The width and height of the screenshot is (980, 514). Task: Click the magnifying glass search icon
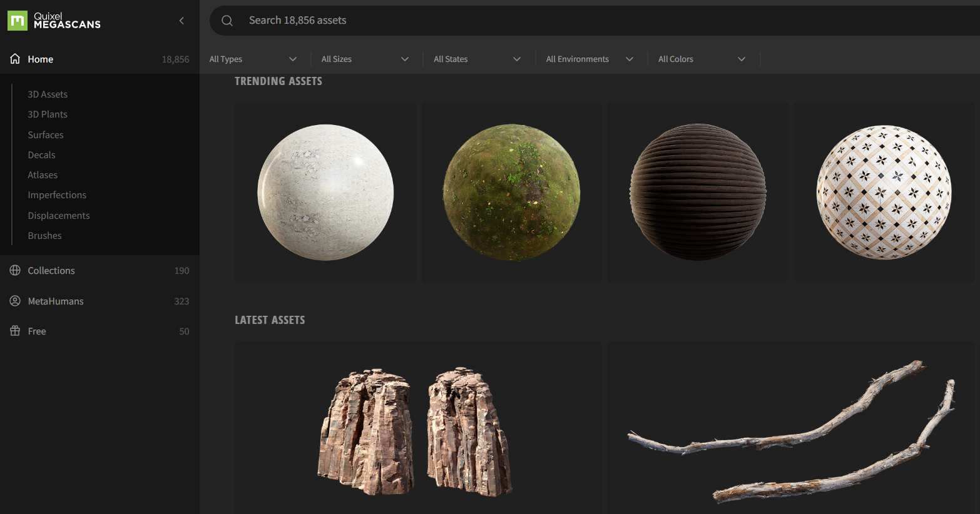[227, 21]
